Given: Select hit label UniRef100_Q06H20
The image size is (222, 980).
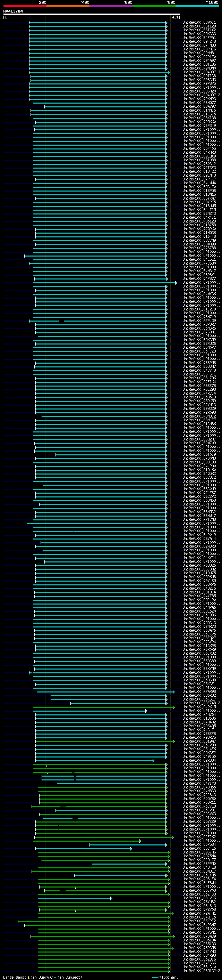Looking at the screenshot, I should click(199, 91).
